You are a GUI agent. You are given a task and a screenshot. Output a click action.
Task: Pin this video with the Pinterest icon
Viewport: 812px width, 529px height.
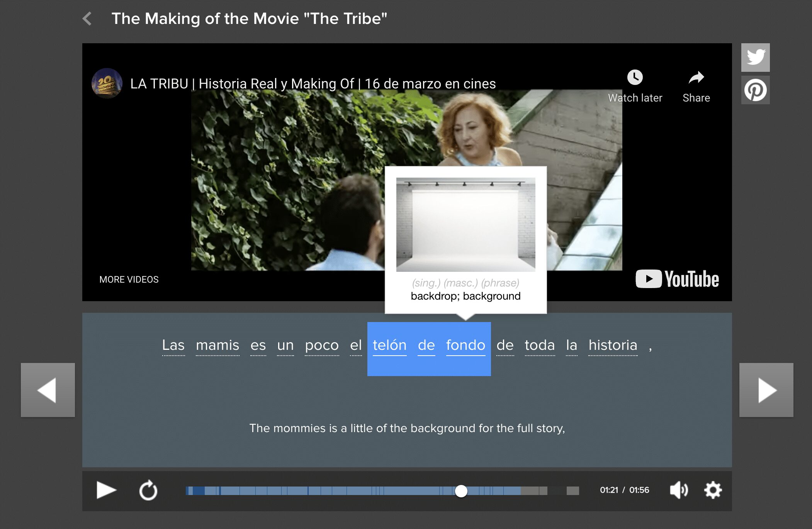[755, 90]
